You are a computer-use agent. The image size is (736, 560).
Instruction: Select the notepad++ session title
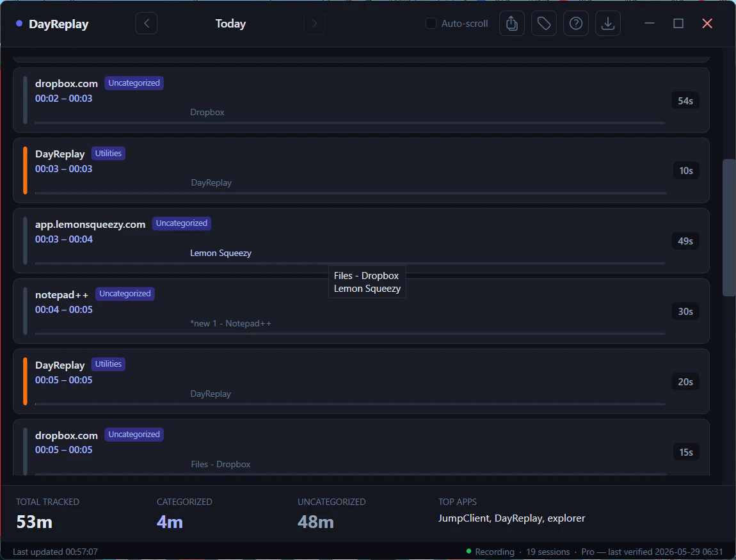[x=61, y=295]
